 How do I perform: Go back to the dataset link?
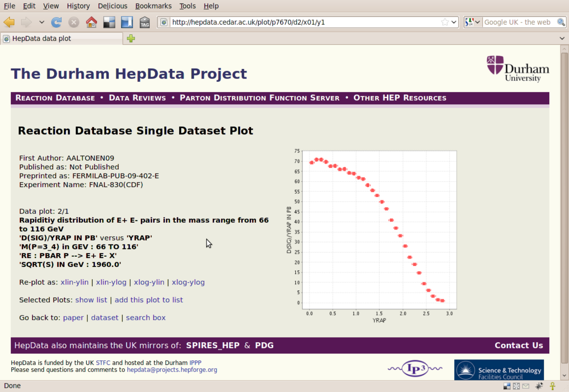(x=105, y=318)
